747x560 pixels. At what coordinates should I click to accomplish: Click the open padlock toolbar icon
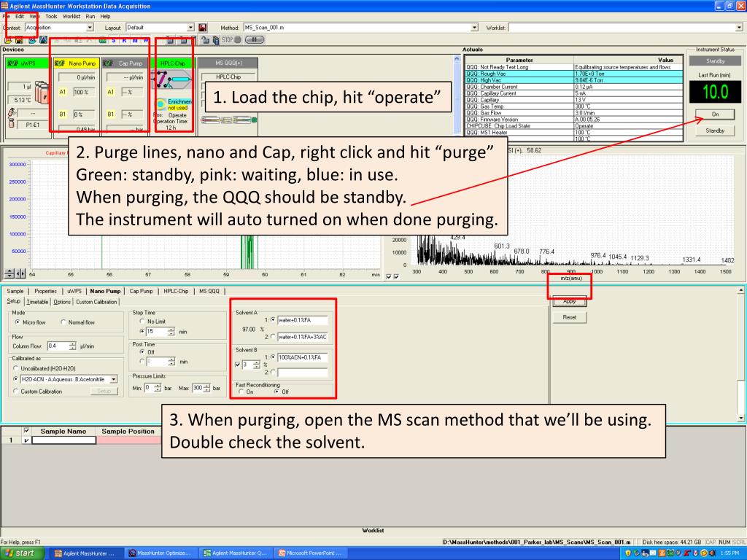point(205,39)
